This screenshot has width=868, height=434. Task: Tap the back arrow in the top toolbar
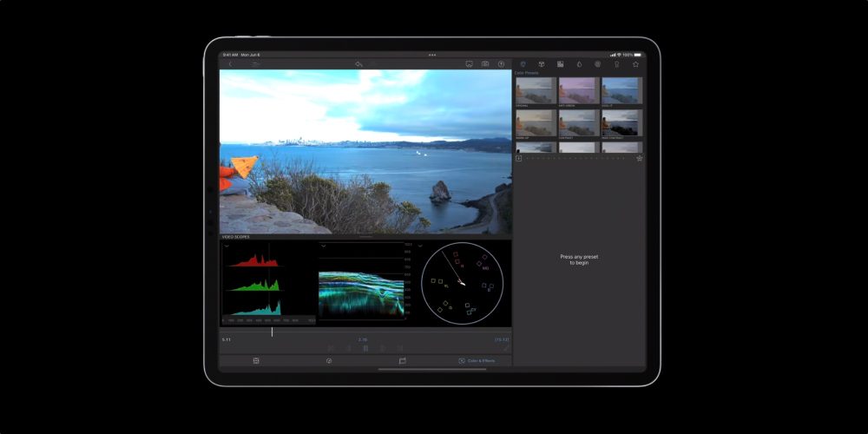tap(230, 64)
